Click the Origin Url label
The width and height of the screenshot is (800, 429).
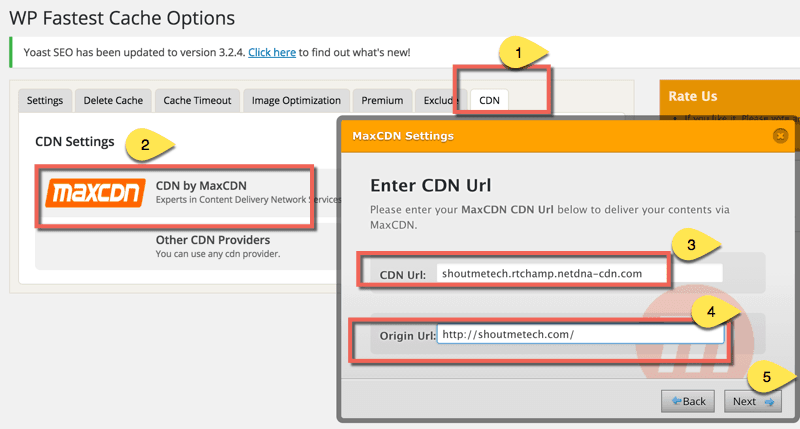pos(408,336)
